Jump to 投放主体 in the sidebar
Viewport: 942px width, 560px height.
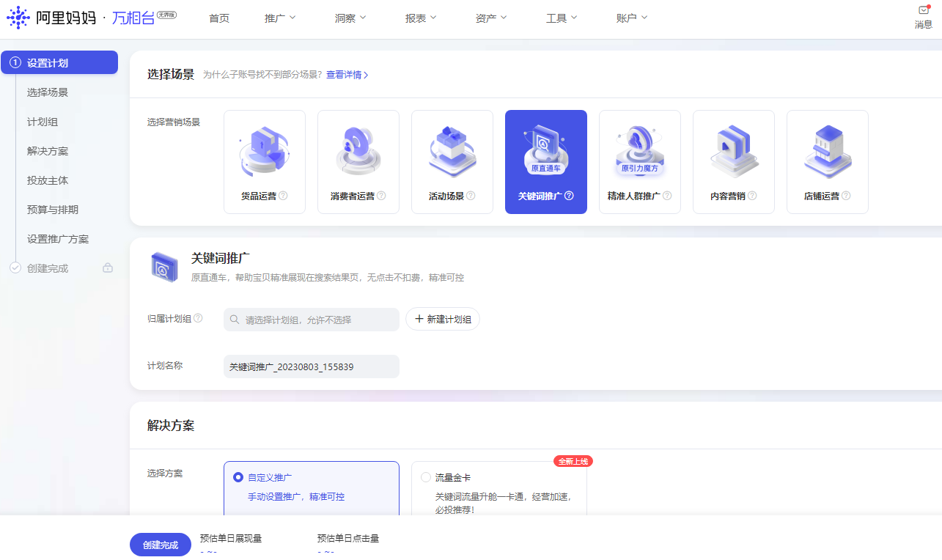(x=48, y=180)
